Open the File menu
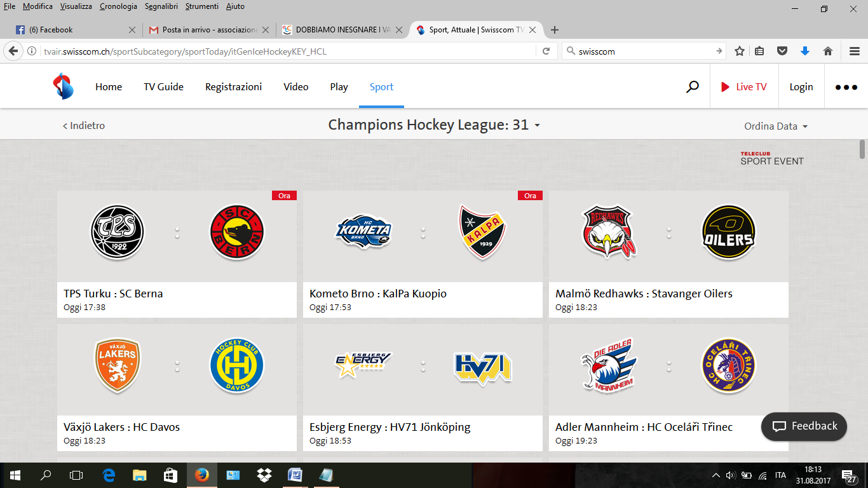 [x=10, y=6]
